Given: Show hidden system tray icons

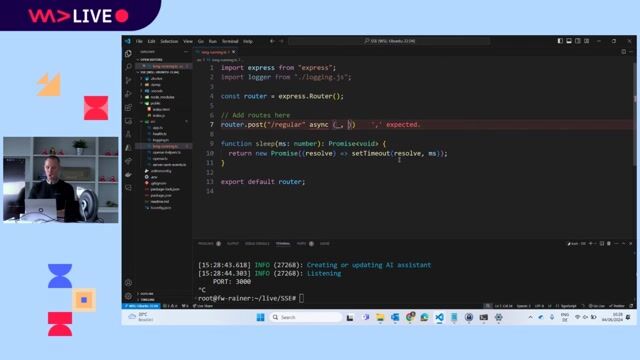Looking at the screenshot, I should click(x=530, y=317).
